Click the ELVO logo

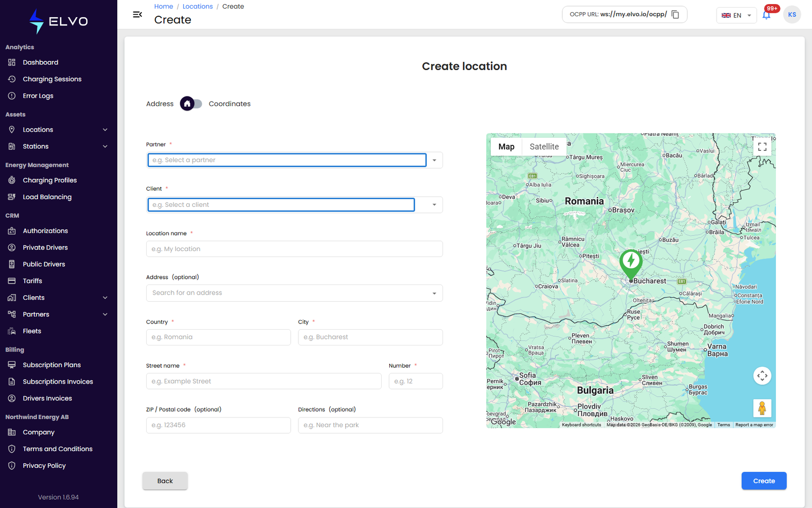point(58,21)
